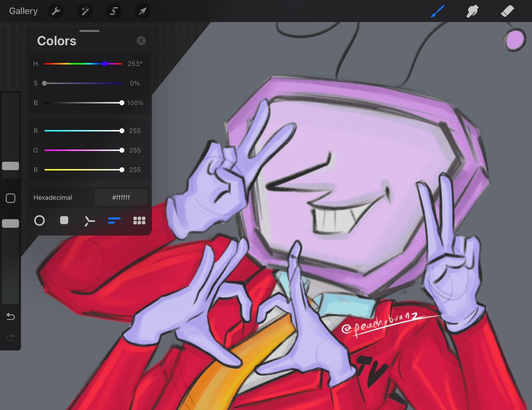Image resolution: width=532 pixels, height=410 pixels.
Task: Click the Red channel slider handle
Action: coord(122,131)
